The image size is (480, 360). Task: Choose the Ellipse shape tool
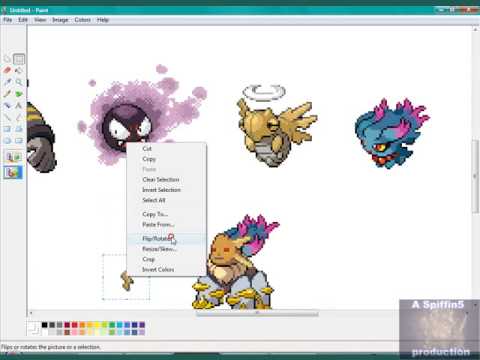pos(7,140)
